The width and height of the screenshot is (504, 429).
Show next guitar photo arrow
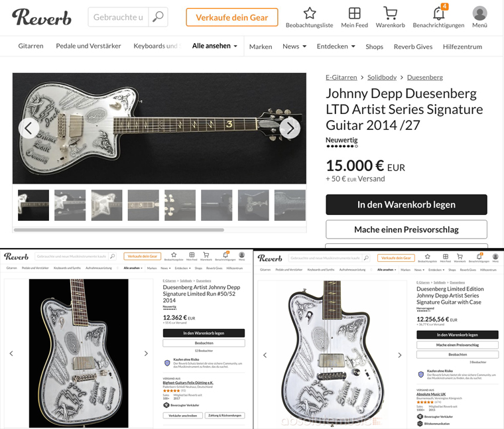290,128
